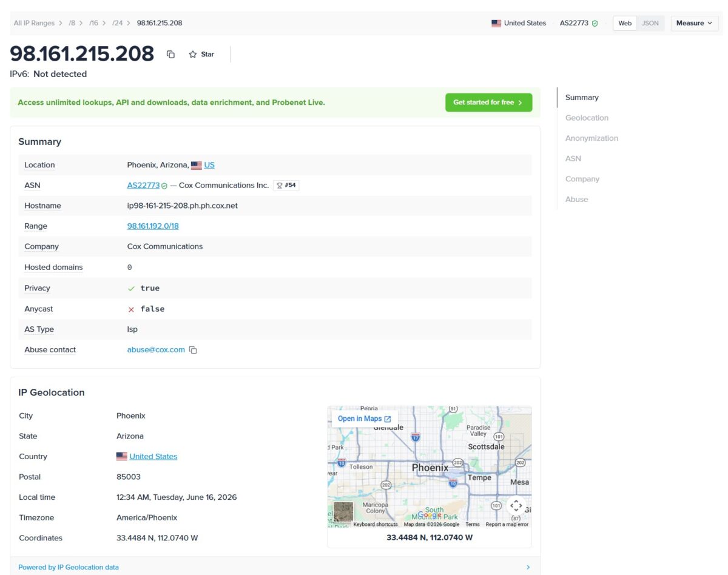Click the Privacy label

pyautogui.click(x=37, y=288)
